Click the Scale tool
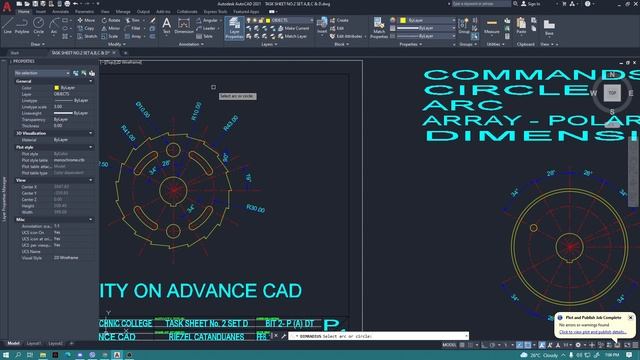This screenshot has width=640, height=360. coord(110,36)
